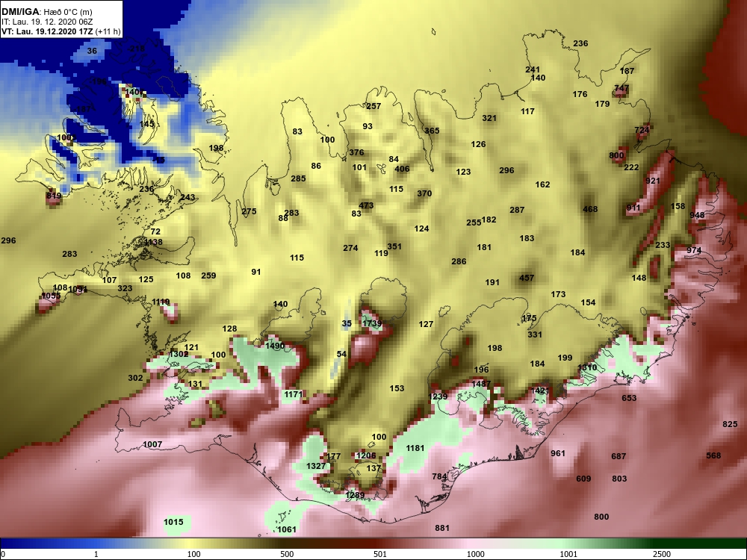Click the map value 1289
The image size is (747, 560).
(355, 495)
